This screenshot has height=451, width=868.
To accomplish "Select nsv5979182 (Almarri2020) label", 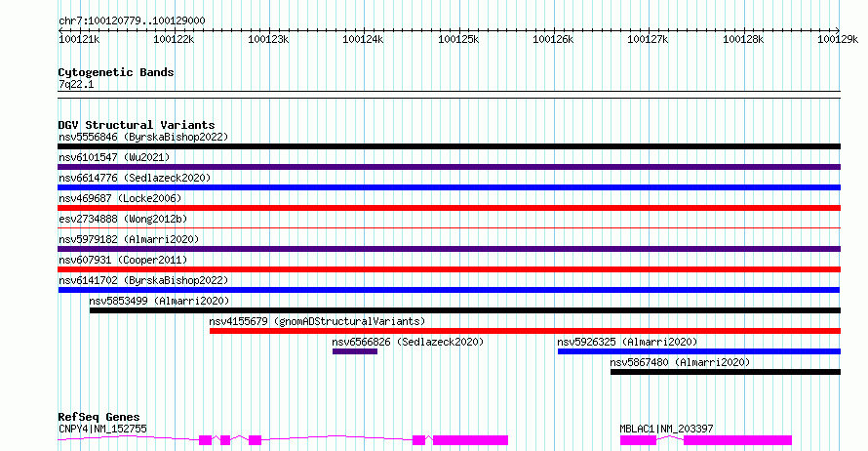I will (x=129, y=239).
